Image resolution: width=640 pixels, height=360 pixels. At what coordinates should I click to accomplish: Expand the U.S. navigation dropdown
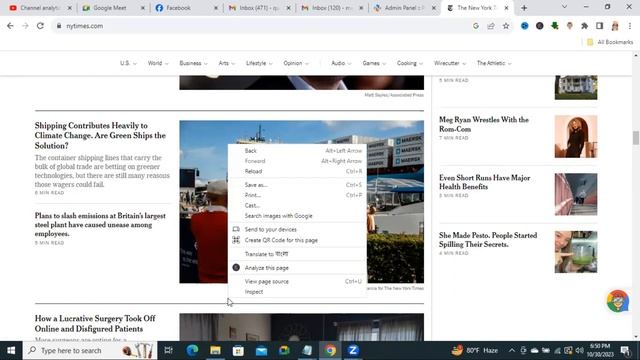(128, 63)
